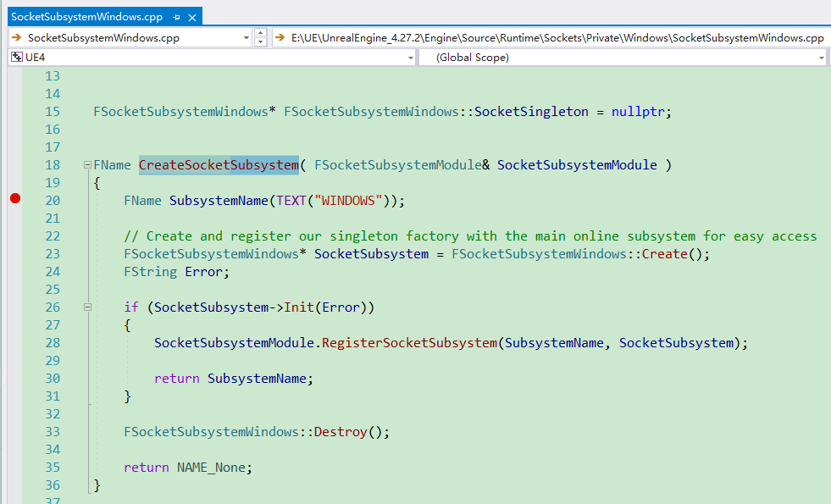
Task: Click the if keyword on line 26
Action: tap(131, 307)
